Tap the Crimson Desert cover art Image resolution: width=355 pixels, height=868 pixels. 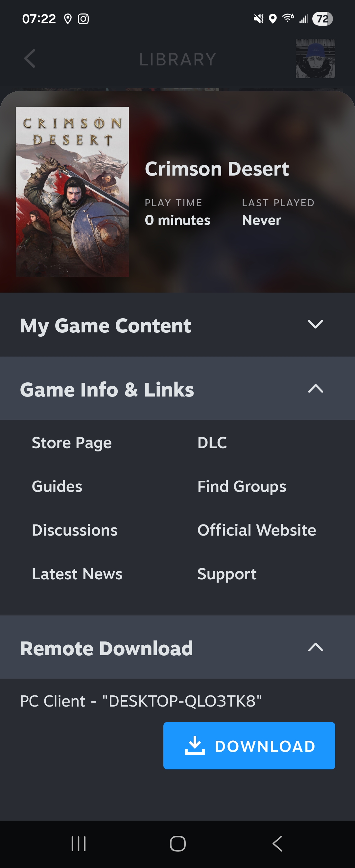(x=72, y=192)
